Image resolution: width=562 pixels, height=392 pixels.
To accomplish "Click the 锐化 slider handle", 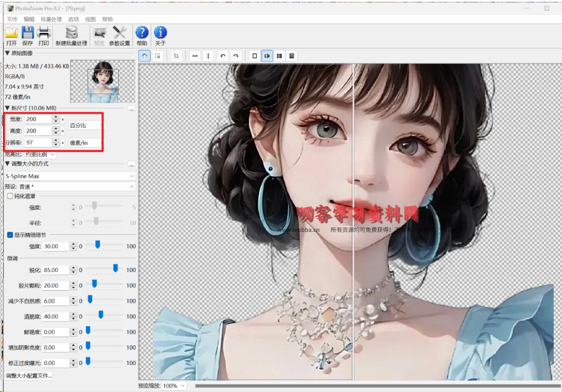I will coord(115,268).
